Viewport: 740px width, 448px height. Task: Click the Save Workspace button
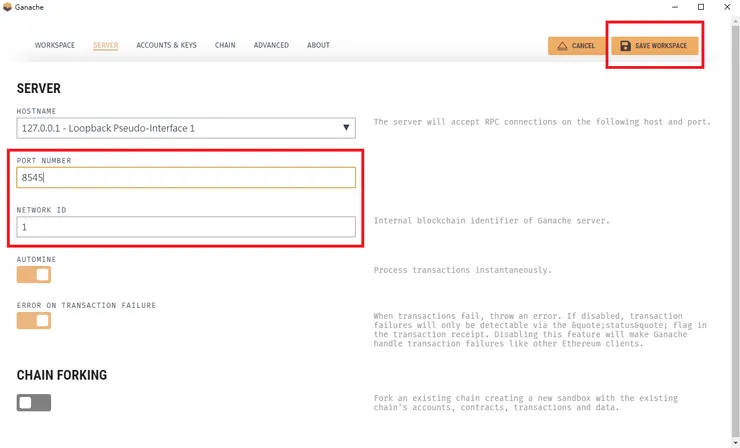[x=655, y=46]
